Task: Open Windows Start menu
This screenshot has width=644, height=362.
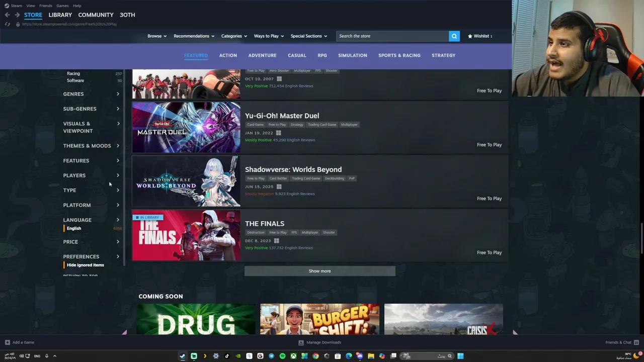Action: coord(460,356)
